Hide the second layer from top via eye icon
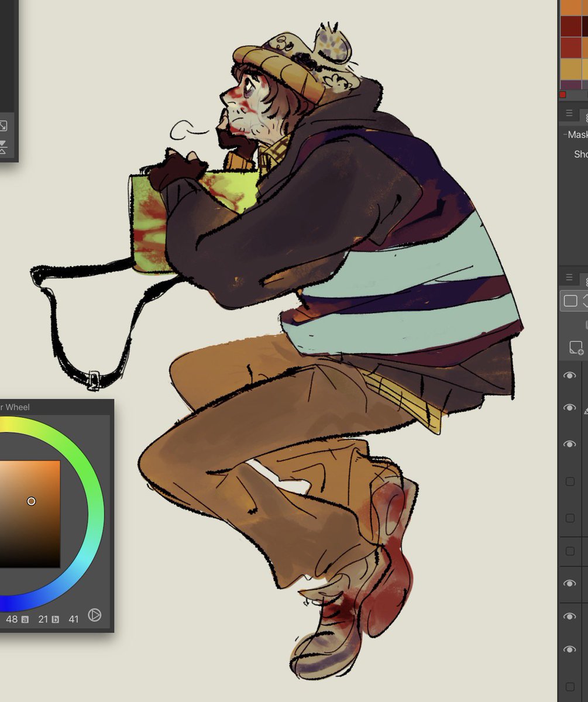Screen dimensions: 588x702 tap(570, 408)
